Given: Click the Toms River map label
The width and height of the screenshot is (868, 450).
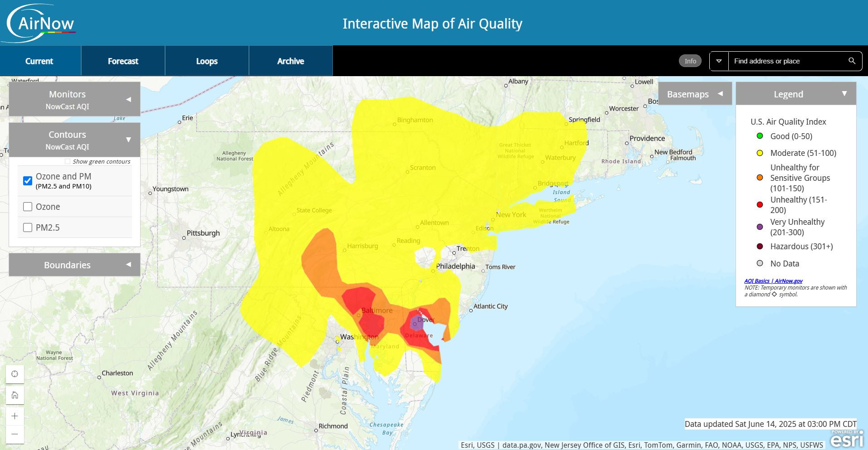Looking at the screenshot, I should [x=501, y=267].
